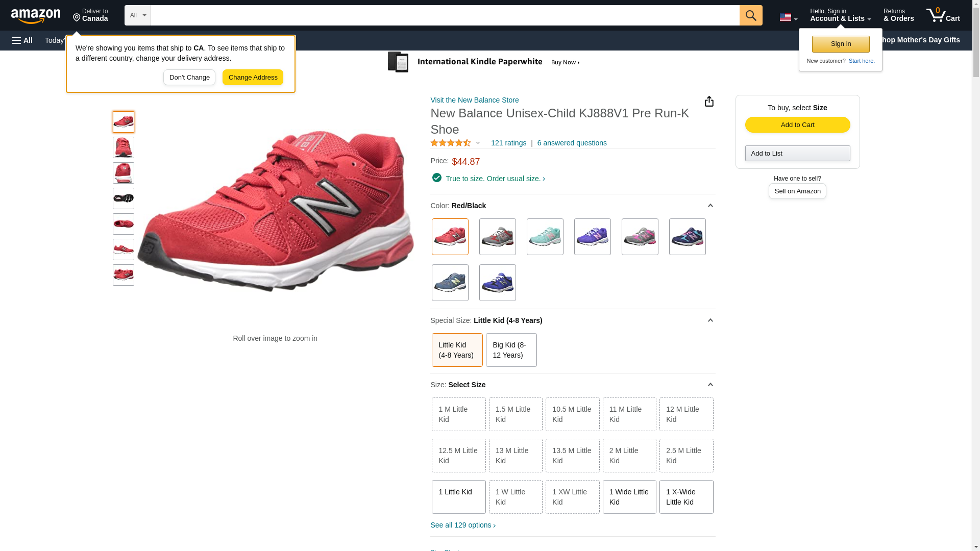The width and height of the screenshot is (980, 551).
Task: Click the Amazon logo
Action: (36, 16)
